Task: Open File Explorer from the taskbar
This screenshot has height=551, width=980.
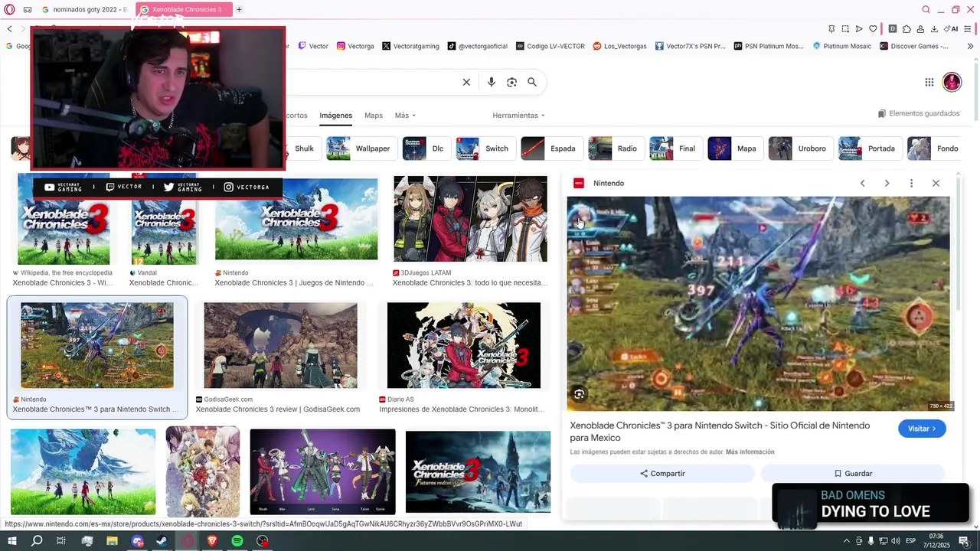Action: coord(112,541)
